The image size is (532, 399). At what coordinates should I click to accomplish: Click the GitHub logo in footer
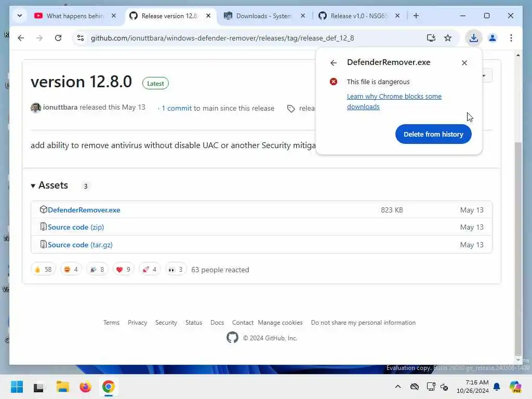point(232,338)
